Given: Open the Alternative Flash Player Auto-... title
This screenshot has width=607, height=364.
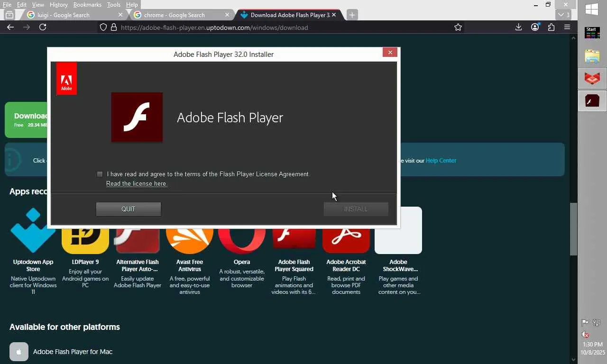Looking at the screenshot, I should click(x=138, y=265).
